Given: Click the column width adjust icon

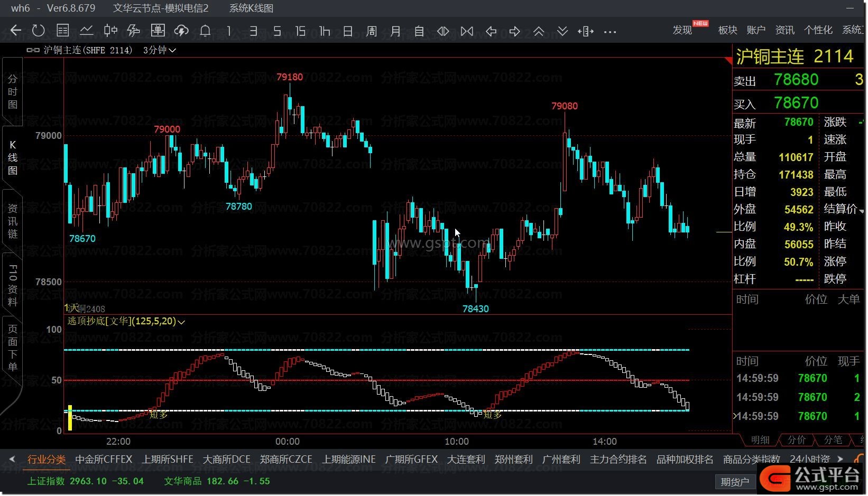Looking at the screenshot, I should [586, 31].
